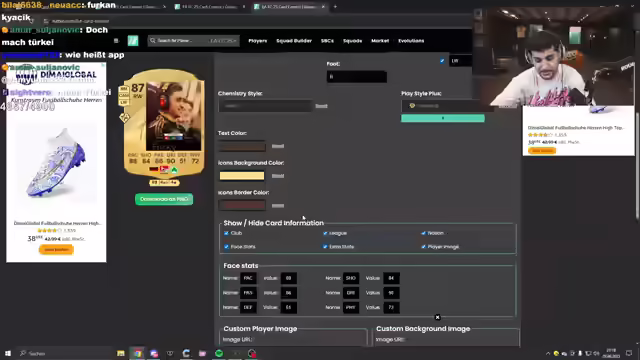Click the Foot input field

point(357,77)
